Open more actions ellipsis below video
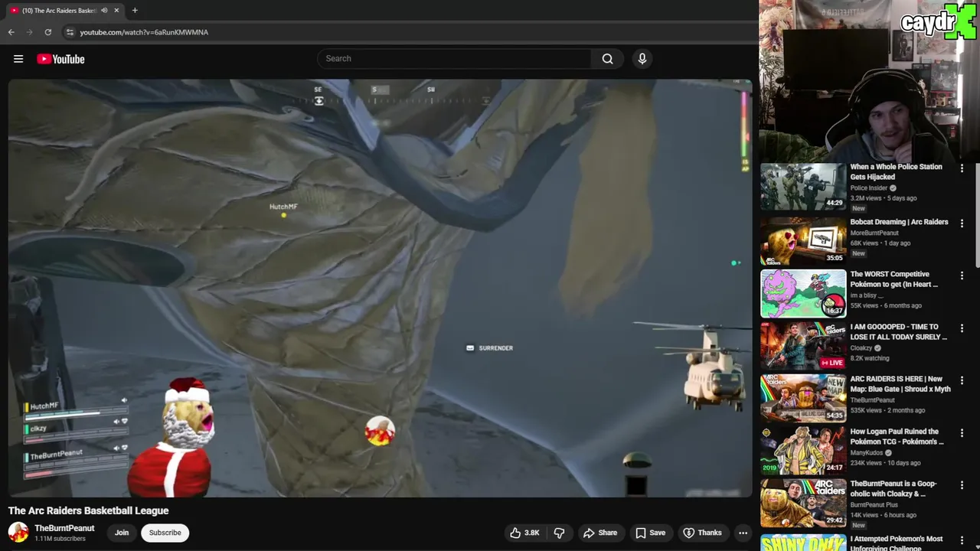This screenshot has width=980, height=551. (x=743, y=533)
